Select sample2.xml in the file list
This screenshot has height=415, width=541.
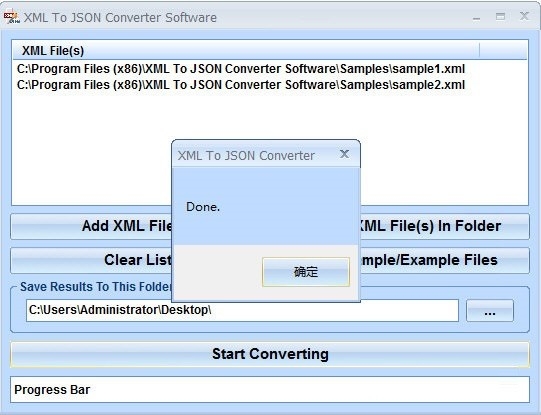coord(241,85)
